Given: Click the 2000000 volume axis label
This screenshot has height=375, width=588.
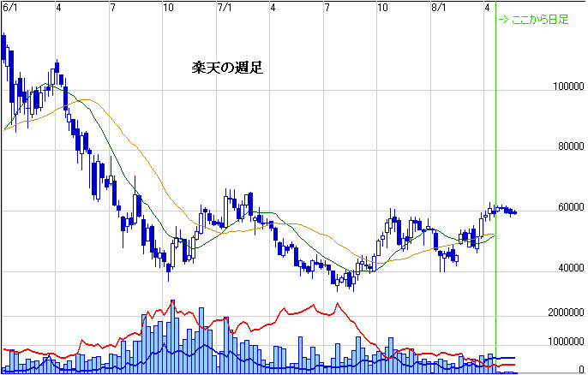Looking at the screenshot, I should coord(566,312).
